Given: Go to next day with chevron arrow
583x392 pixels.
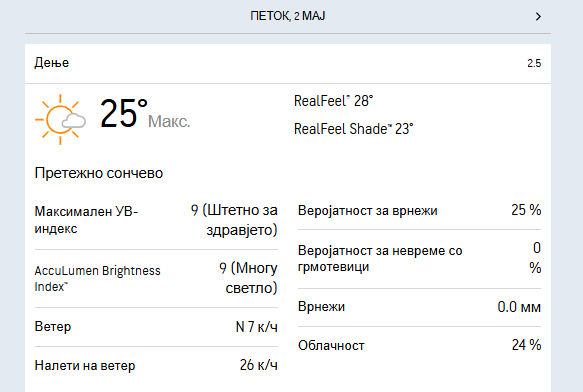Looking at the screenshot, I should [x=538, y=16].
